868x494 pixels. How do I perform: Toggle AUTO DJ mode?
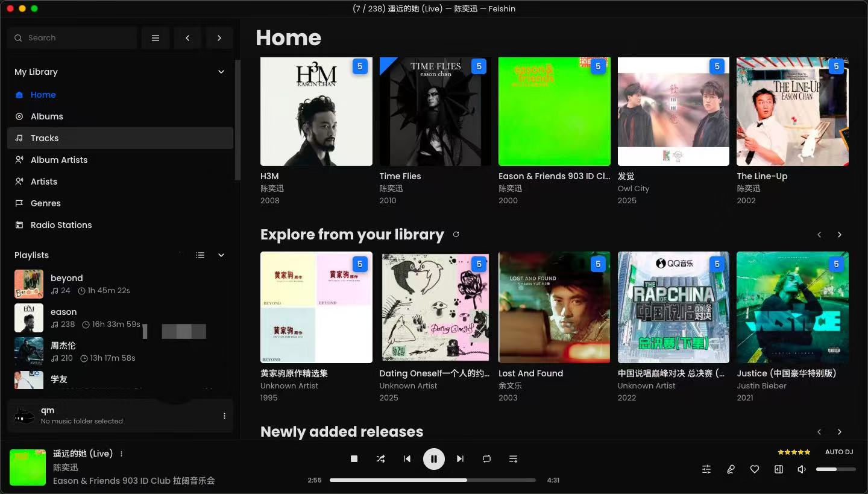tap(839, 452)
